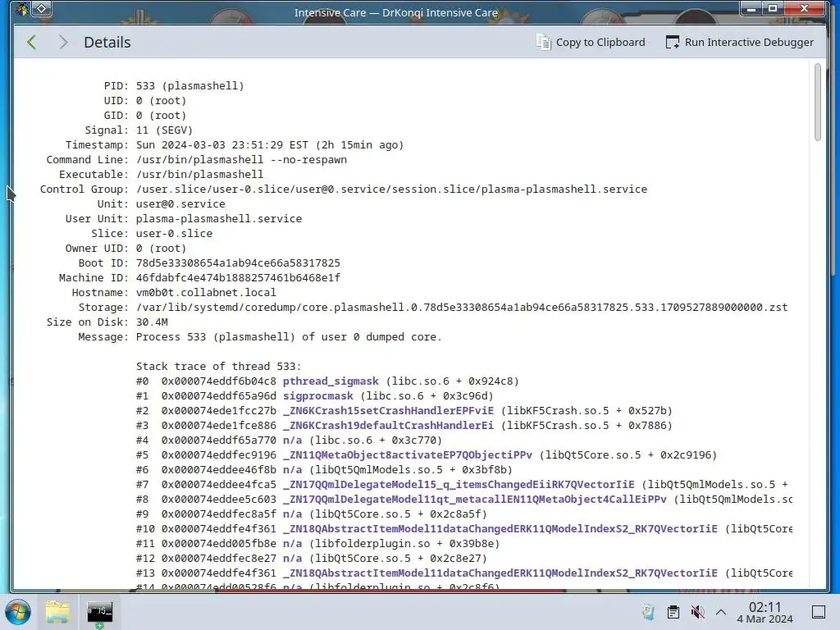The height and width of the screenshot is (630, 840).
Task: Run the Interactive Debugger
Action: pyautogui.click(x=739, y=43)
